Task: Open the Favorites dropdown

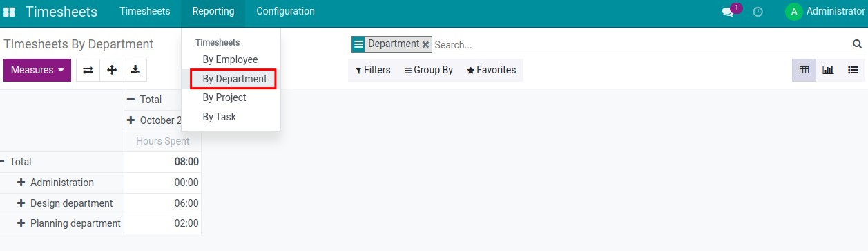Action: coord(492,70)
